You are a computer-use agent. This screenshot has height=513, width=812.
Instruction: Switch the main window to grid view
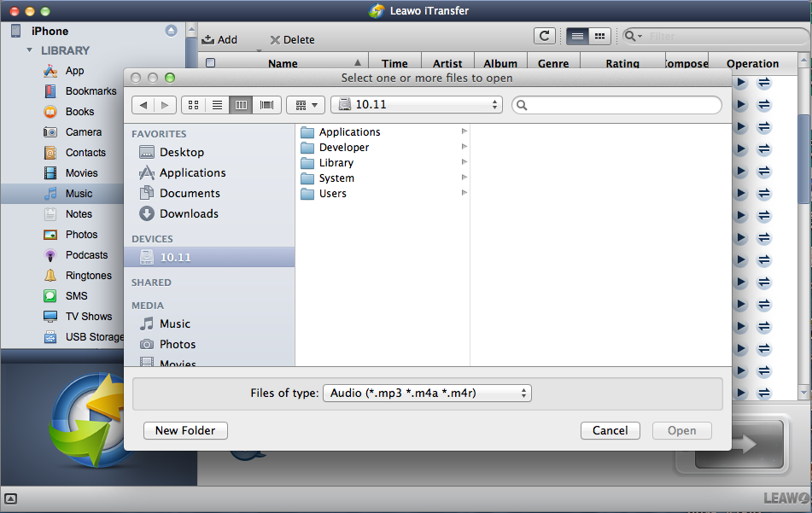tap(599, 36)
